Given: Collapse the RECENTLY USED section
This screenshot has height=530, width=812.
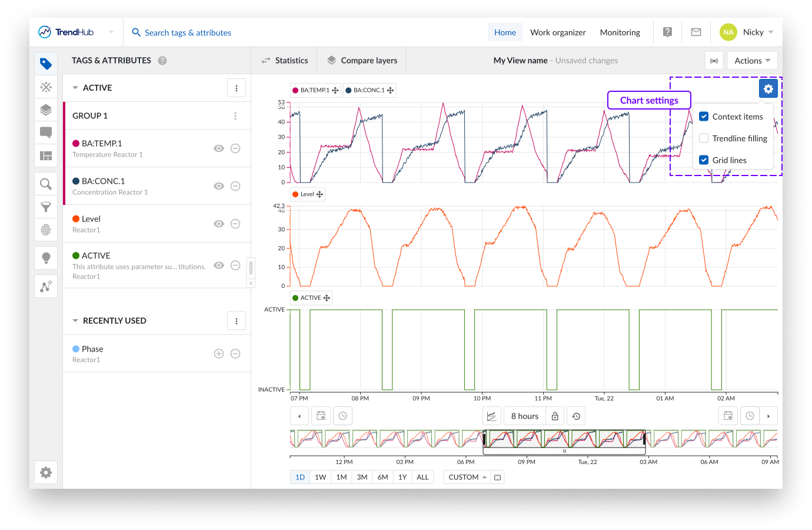Looking at the screenshot, I should [75, 321].
